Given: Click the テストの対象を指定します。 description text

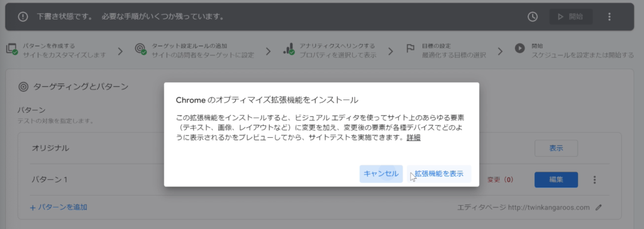Looking at the screenshot, I should click(x=56, y=121).
